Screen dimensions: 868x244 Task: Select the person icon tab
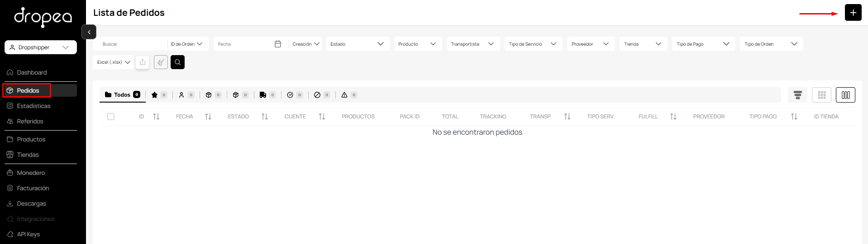[186, 95]
